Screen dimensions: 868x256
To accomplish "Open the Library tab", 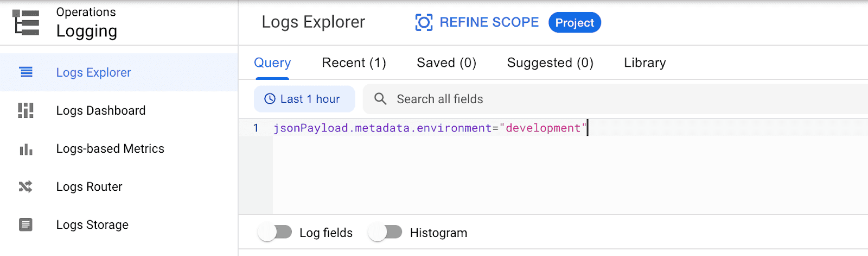I will 645,63.
